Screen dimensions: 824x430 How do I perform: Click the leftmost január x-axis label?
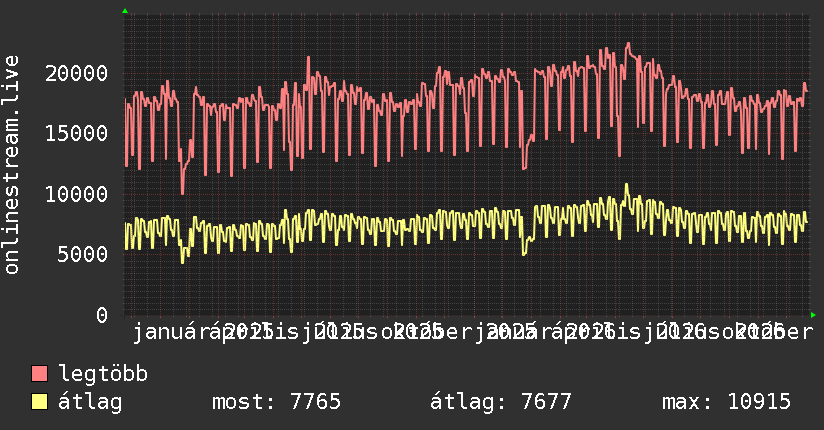point(172,332)
